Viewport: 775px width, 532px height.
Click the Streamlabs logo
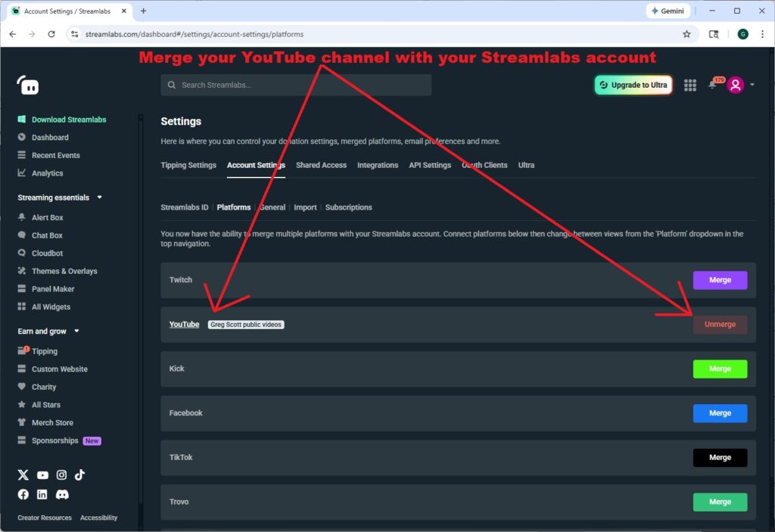pyautogui.click(x=28, y=85)
